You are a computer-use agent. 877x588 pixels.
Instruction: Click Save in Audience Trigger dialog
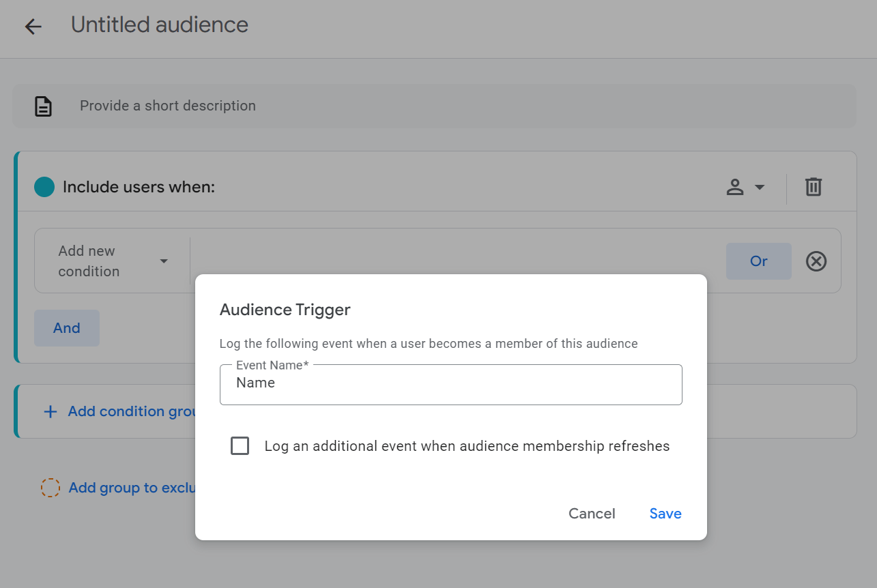(x=665, y=514)
